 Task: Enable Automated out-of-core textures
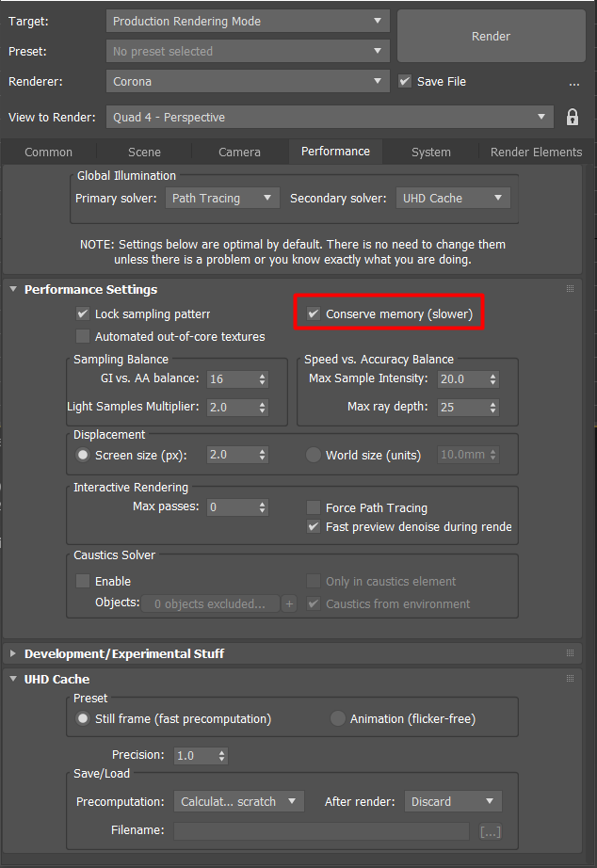83,336
